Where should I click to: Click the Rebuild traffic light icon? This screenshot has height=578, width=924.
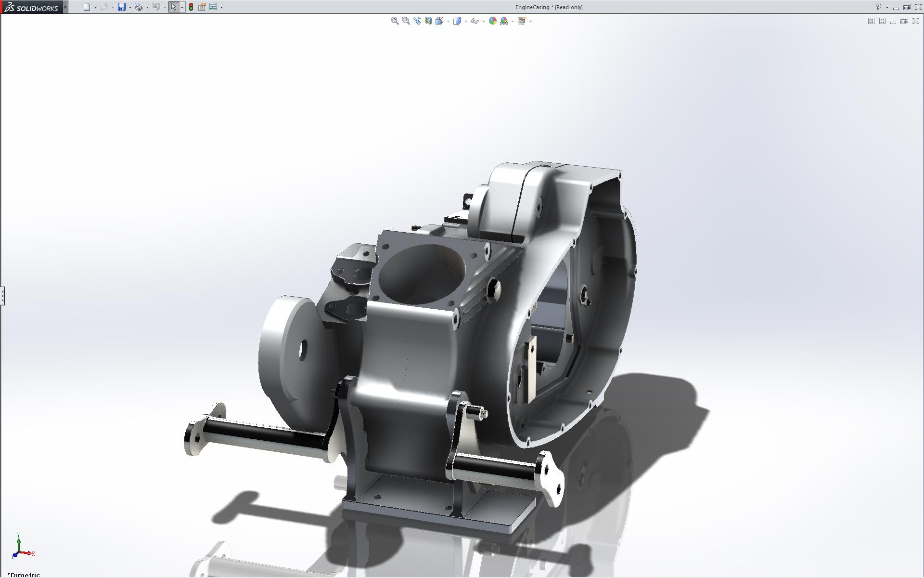[x=191, y=7]
